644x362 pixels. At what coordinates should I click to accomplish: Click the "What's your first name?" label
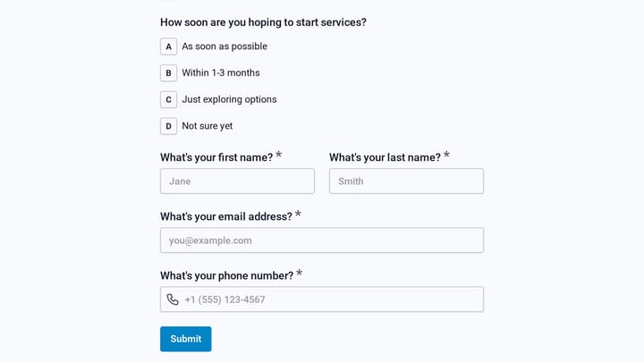[216, 157]
